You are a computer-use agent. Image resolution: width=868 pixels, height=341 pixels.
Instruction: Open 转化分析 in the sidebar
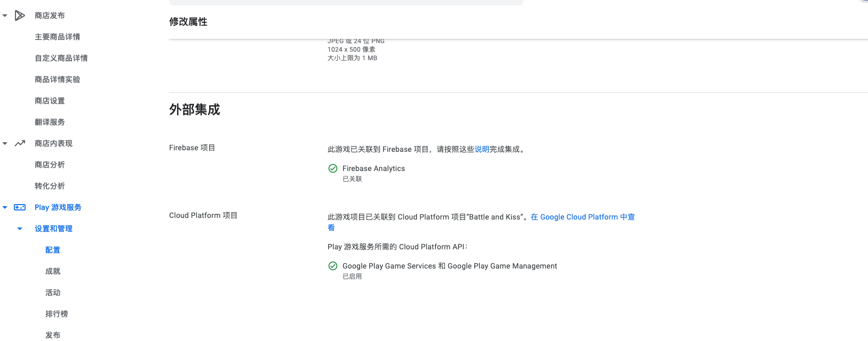pyautogui.click(x=50, y=186)
